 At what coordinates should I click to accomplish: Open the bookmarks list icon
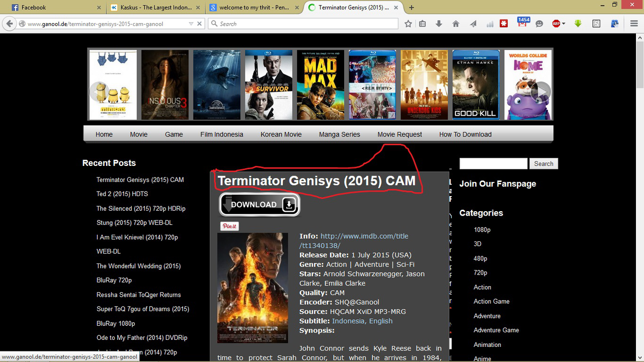(x=423, y=24)
